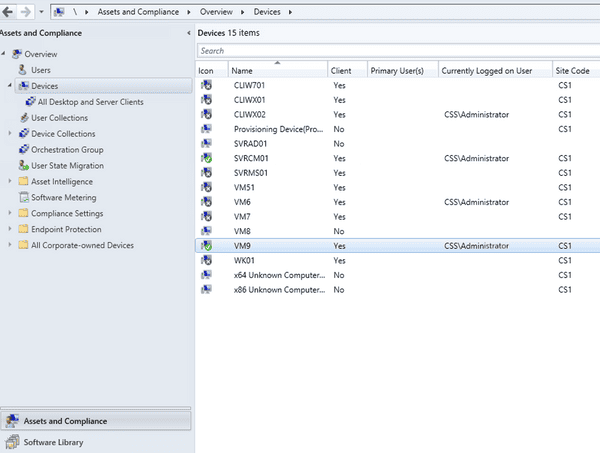Select the CLIWX02 device name
Viewport: 600px width, 453px height.
pyautogui.click(x=249, y=114)
